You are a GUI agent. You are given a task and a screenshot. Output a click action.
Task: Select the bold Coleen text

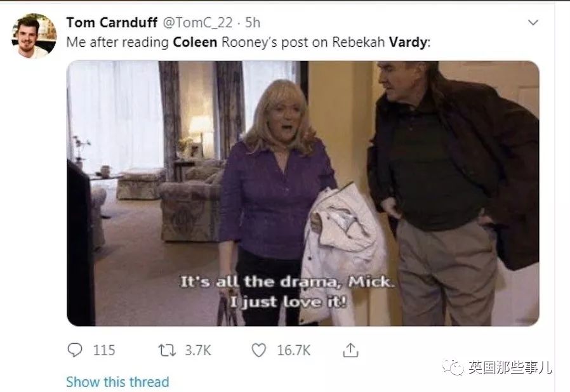click(x=195, y=42)
